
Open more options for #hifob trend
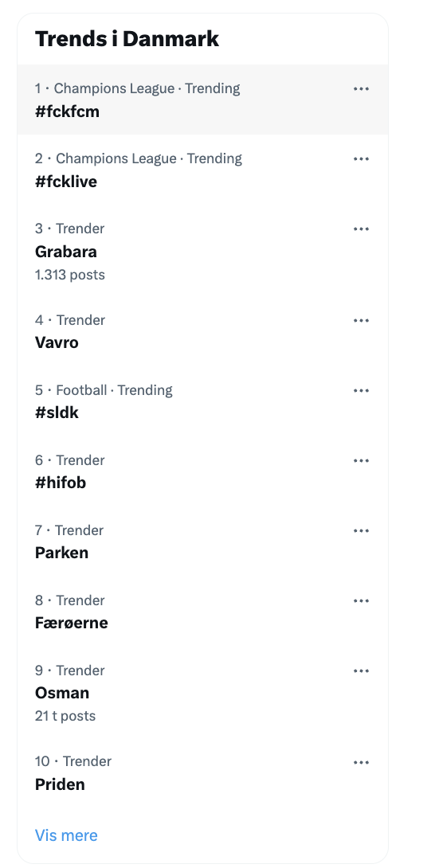click(361, 460)
